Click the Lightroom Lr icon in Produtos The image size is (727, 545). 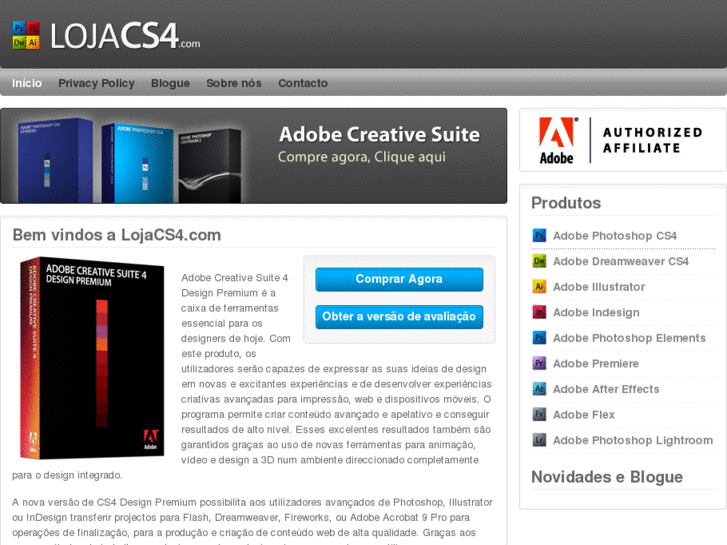[x=539, y=440]
